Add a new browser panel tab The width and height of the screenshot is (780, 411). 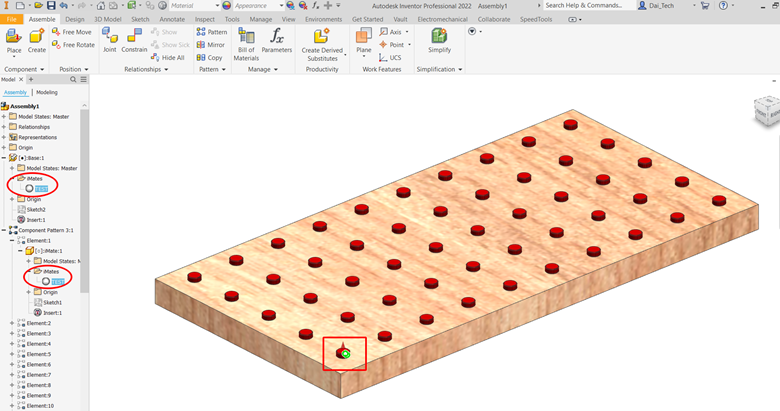(x=31, y=80)
